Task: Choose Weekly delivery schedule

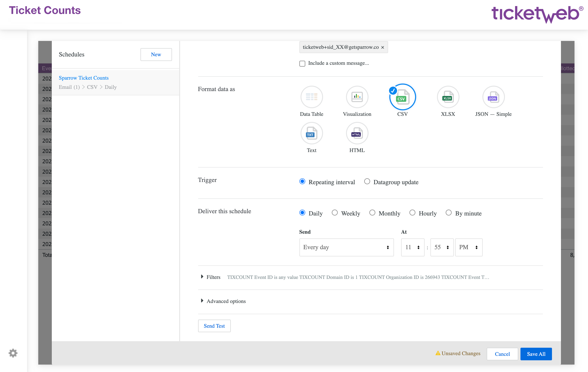Action: [335, 213]
